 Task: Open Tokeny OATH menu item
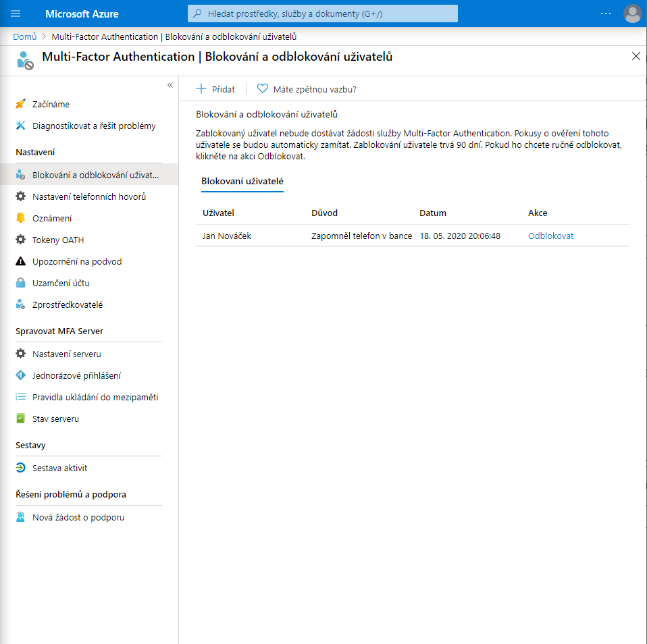(x=58, y=240)
